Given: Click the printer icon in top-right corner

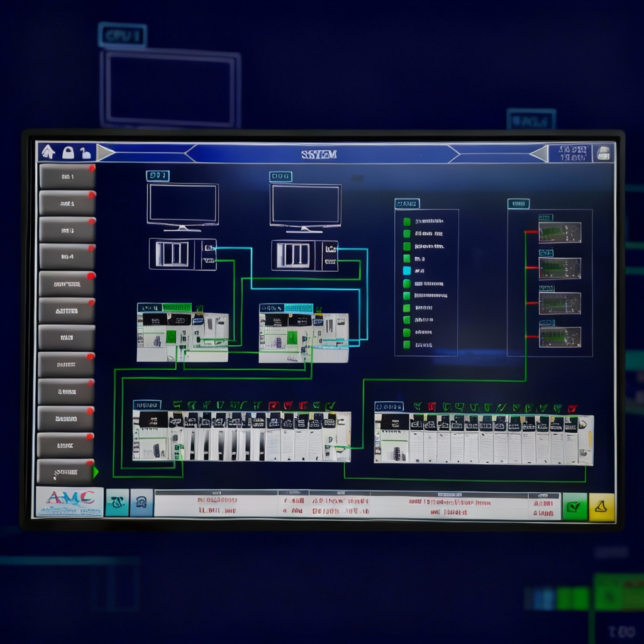Looking at the screenshot, I should pyautogui.click(x=603, y=153).
